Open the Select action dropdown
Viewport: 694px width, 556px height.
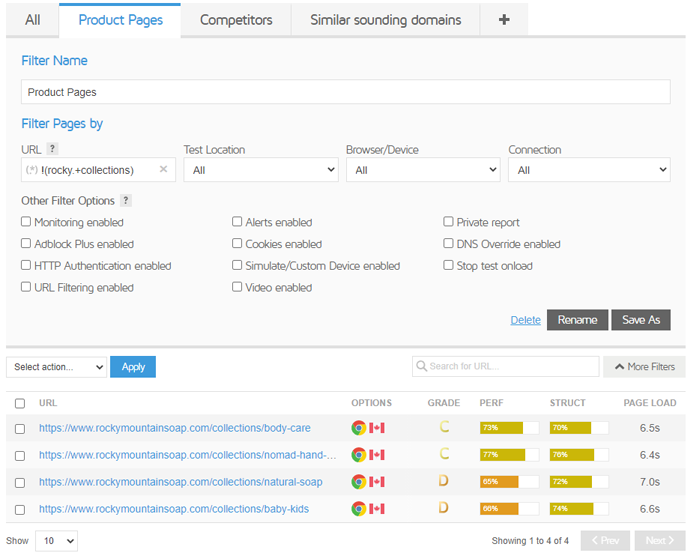click(56, 367)
